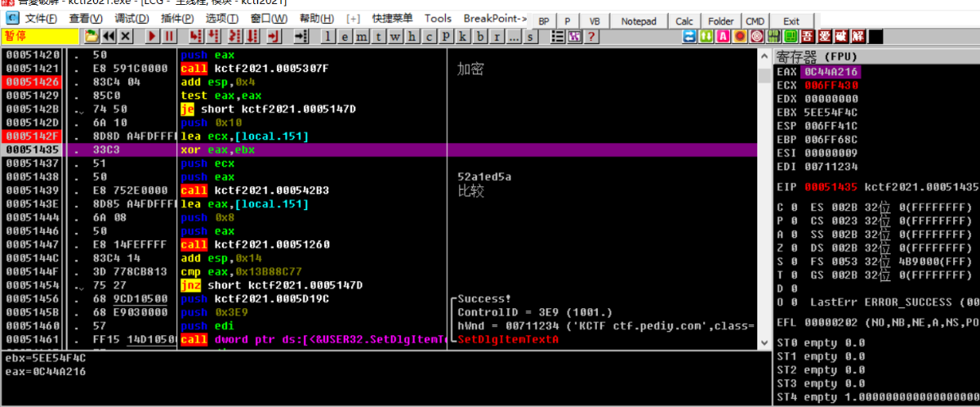Open the 插件(P) menu
Screen dimensions: 980x407
point(177,19)
